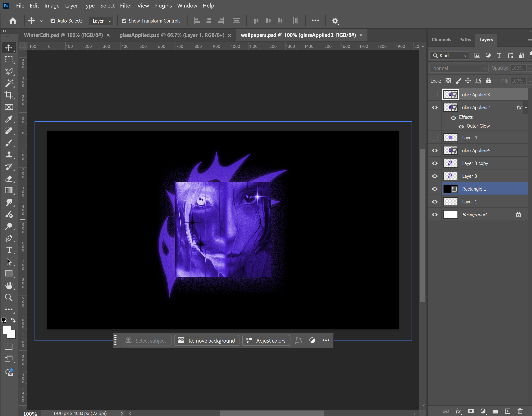Open the Auto-Select Layer dropdown
532x416 pixels.
pyautogui.click(x=101, y=21)
